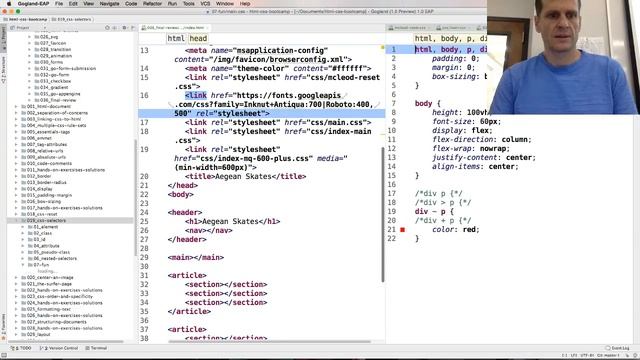Click the red color swatch in CSS gutter line 21
Image resolution: width=640 pixels, height=360 pixels.
click(x=402, y=230)
